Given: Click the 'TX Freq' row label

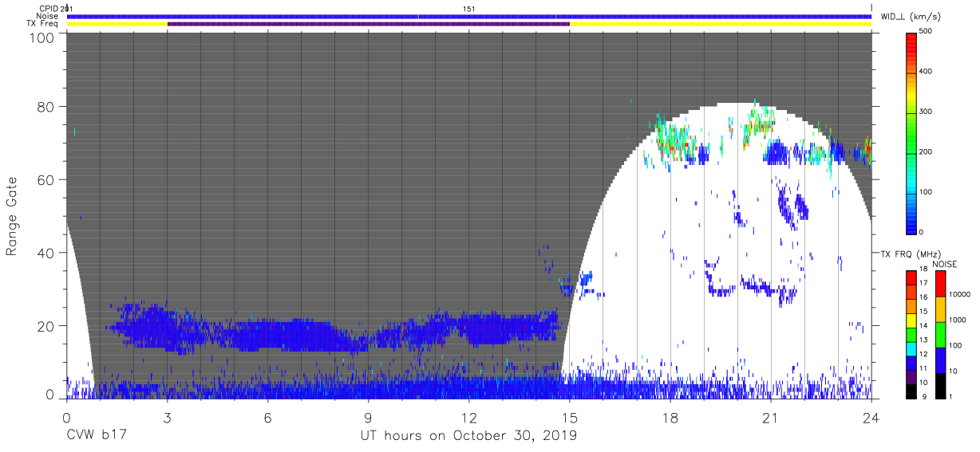Looking at the screenshot, I should [x=42, y=24].
